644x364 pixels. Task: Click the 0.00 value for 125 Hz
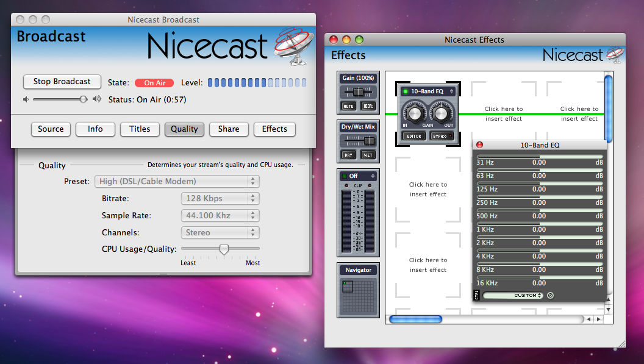tap(539, 190)
